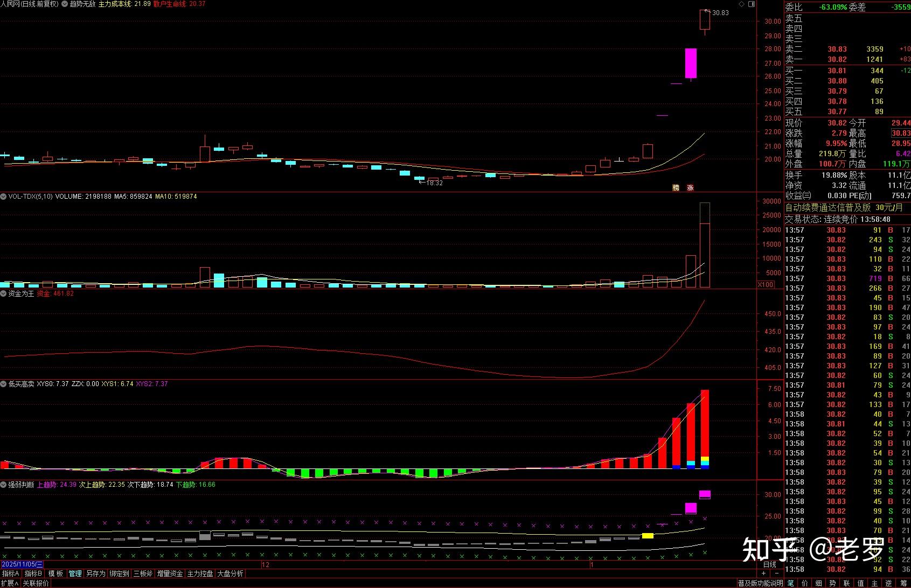Click the plus zoom button under 日线
Screen dimensions: 911x588
coord(763,573)
